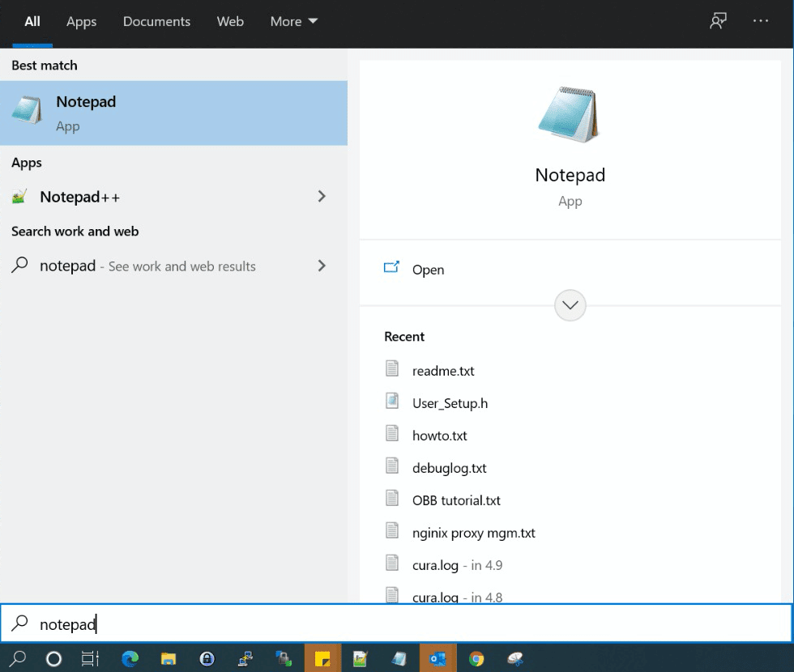Click the magnifier icon in the search box

18,623
